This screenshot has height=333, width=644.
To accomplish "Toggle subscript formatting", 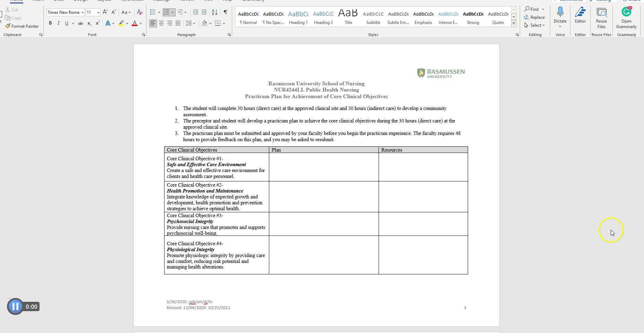I will coord(89,23).
